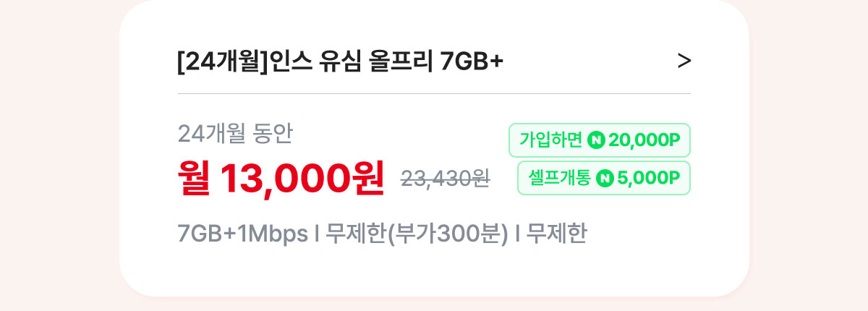Click the Naver N icon beside 5,000P
This screenshot has width=868, height=311.
click(605, 178)
